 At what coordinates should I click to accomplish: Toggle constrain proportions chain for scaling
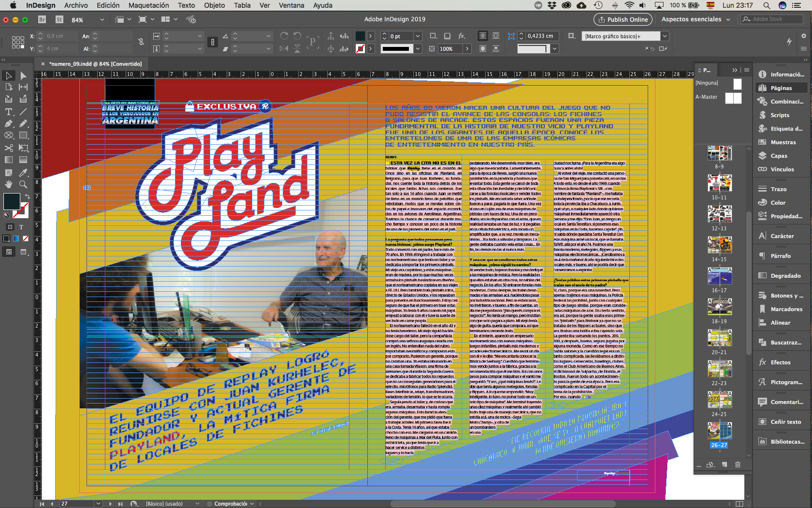click(212, 42)
